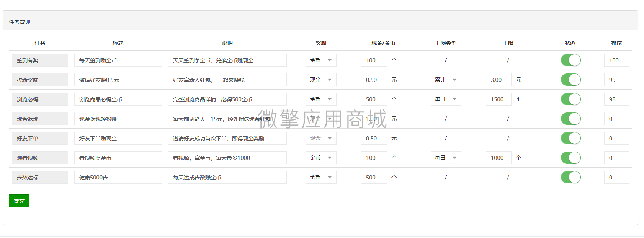Viewport: 644px width, 238px height.
Task: Click the 每天签到赚金币 title field
Action: click(x=118, y=60)
